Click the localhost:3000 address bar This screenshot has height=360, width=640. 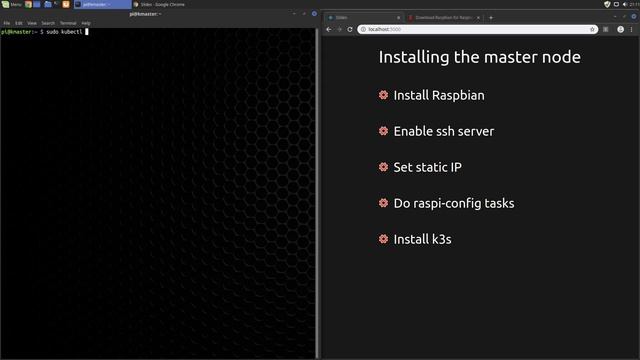pos(478,29)
